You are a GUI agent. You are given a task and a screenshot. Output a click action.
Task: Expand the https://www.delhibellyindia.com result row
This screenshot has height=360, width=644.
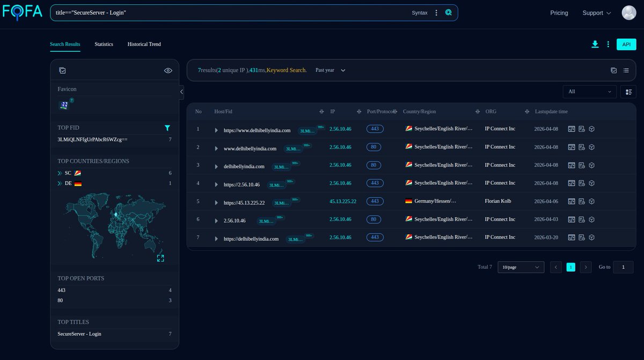pos(216,131)
